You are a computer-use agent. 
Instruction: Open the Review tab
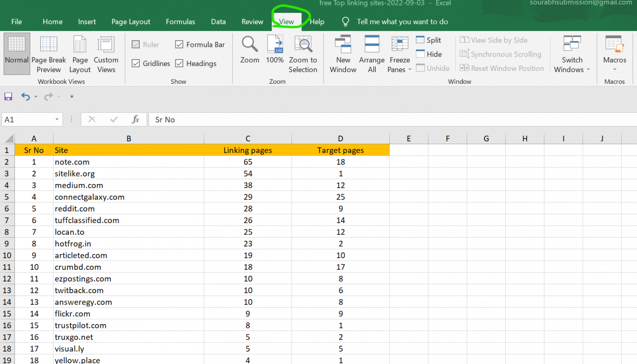(x=252, y=22)
